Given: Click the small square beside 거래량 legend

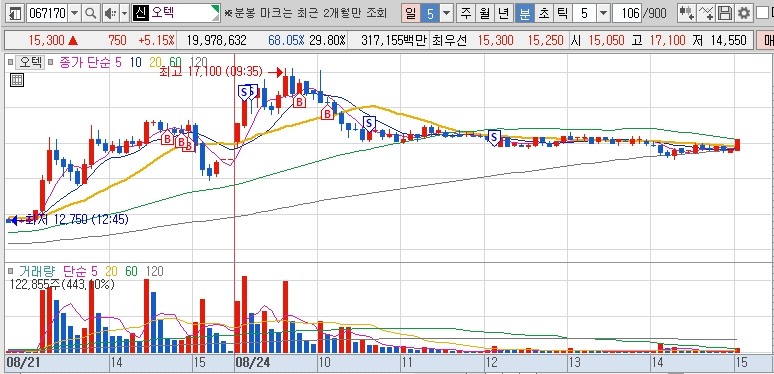Looking at the screenshot, I should 10,271.
